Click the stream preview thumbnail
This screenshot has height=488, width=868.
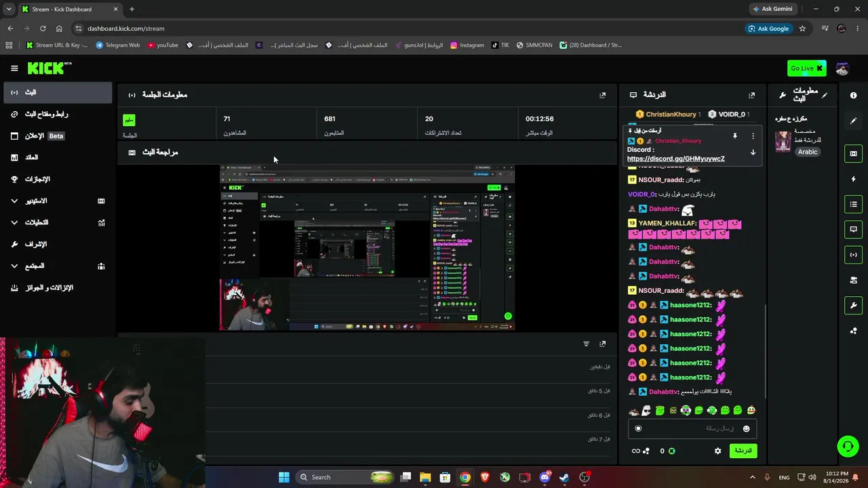click(x=367, y=247)
